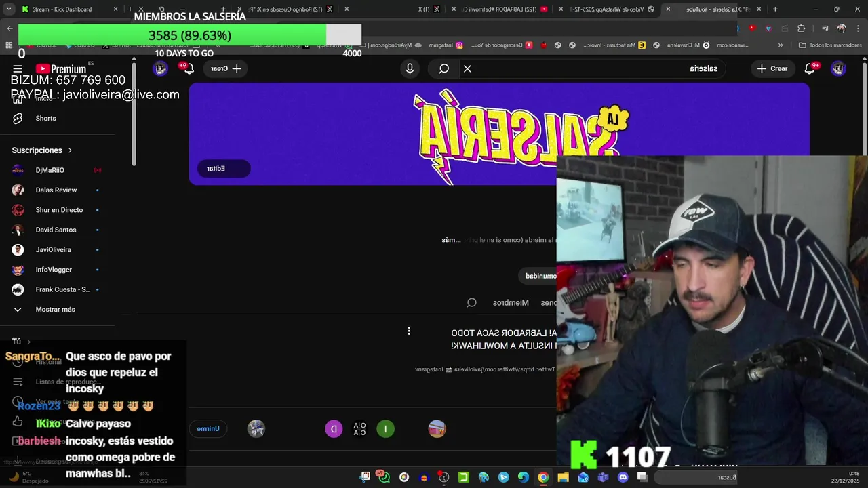Open the YouTube hamburger guide menu

pos(18,68)
